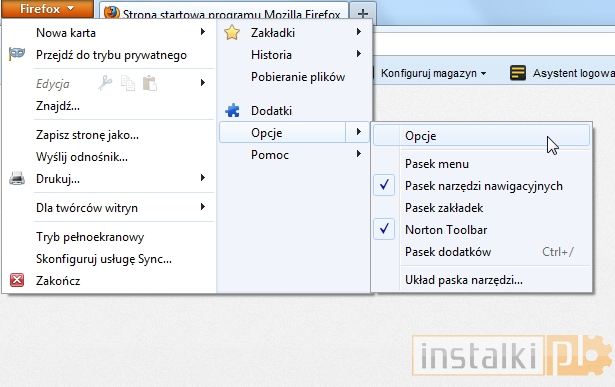Click the Asystent logowania card icon
The width and height of the screenshot is (615, 387).
[x=518, y=73]
